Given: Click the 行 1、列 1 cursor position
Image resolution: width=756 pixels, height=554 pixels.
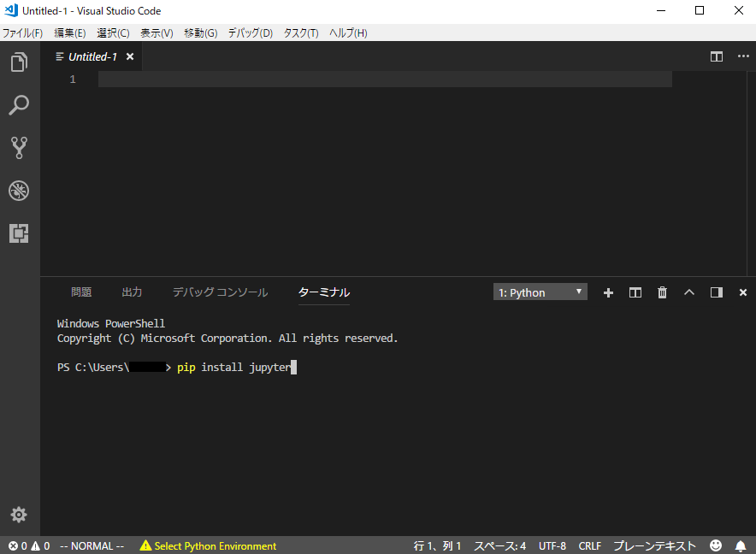Looking at the screenshot, I should [437, 545].
